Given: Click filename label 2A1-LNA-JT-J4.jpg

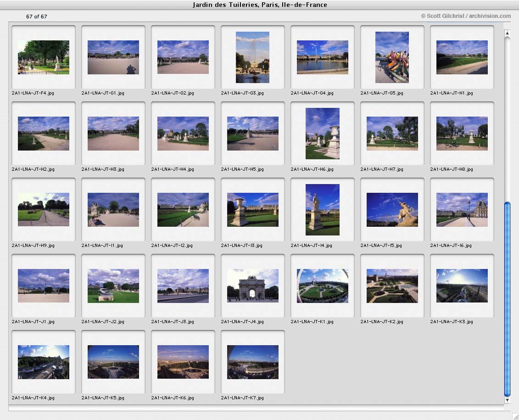Looking at the screenshot, I should click(x=242, y=322).
